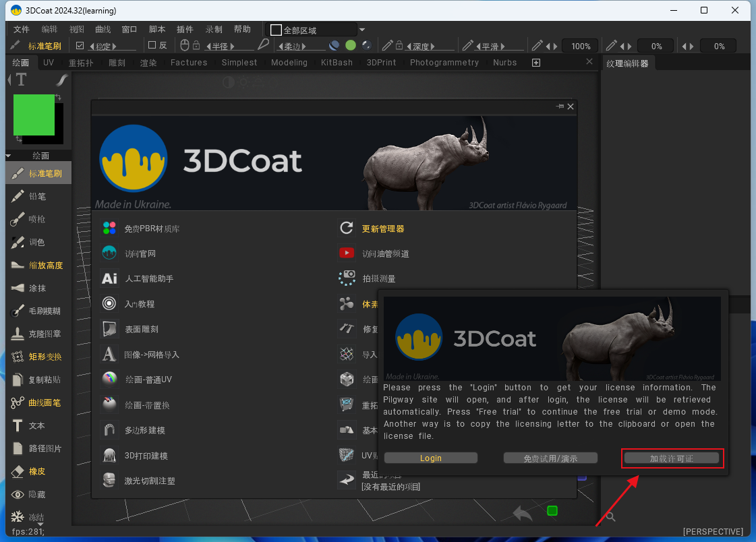Screen dimensions: 756x542
Task: Toggle the depth lock icon beside 深度
Action: pyautogui.click(x=399, y=45)
